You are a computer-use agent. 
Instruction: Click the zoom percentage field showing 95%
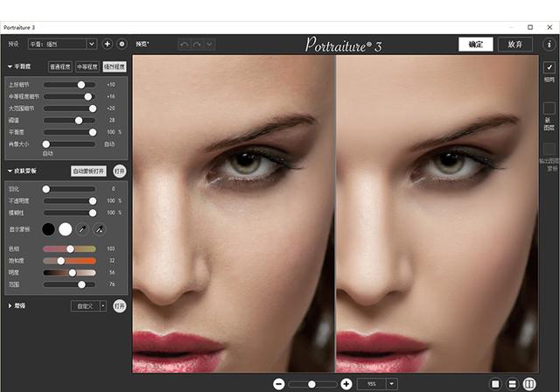click(x=371, y=384)
